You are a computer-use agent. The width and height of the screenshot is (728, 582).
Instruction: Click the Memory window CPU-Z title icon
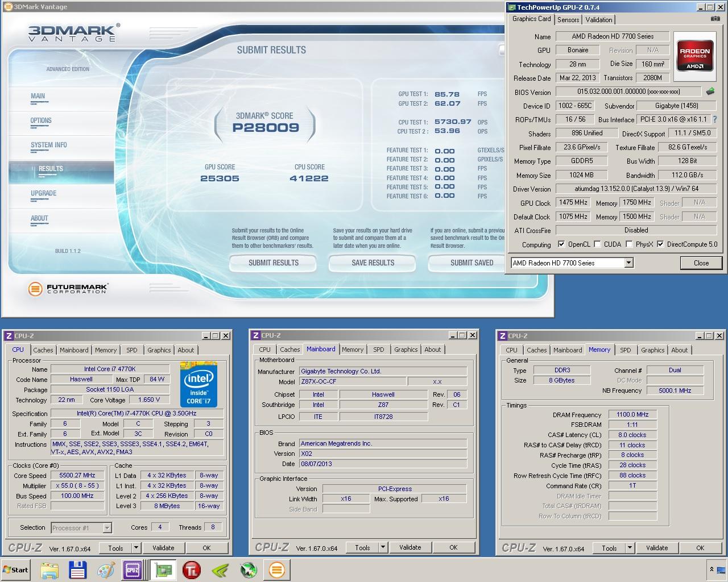[x=502, y=336]
